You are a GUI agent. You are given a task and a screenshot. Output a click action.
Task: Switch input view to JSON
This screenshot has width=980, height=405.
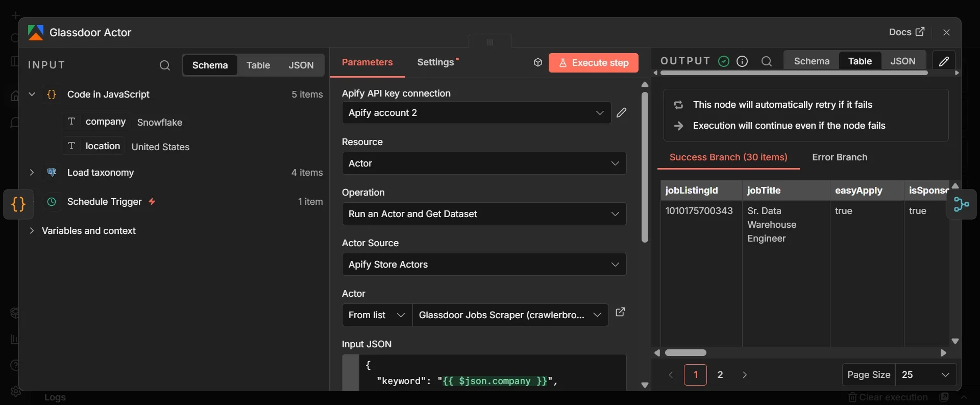click(301, 65)
